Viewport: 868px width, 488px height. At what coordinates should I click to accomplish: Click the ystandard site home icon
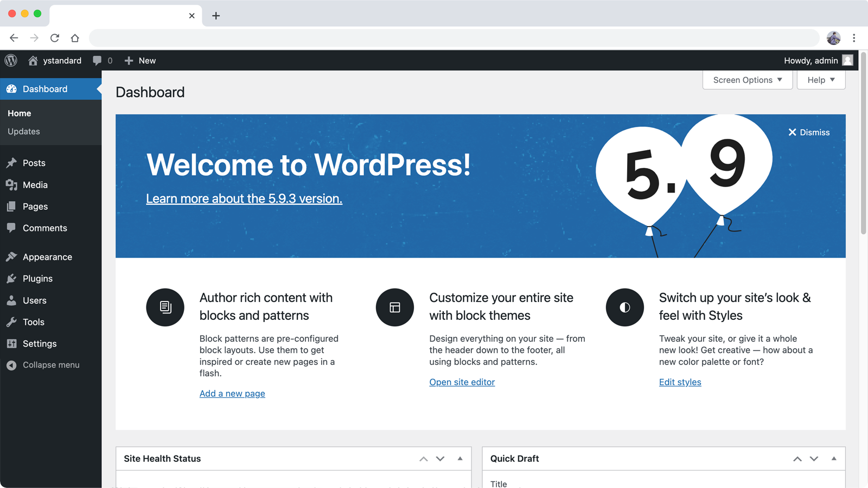33,61
